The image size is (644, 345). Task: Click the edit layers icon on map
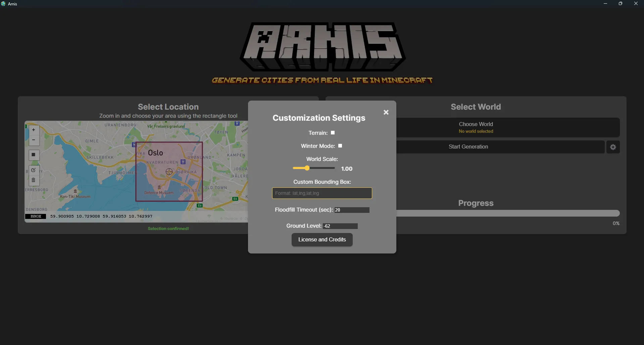point(34,170)
